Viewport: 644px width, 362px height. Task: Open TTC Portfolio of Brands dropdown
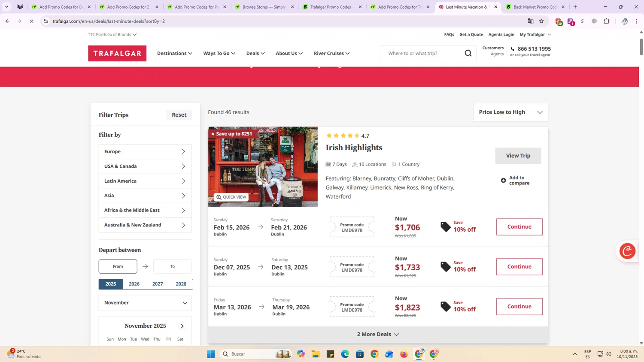point(112,34)
